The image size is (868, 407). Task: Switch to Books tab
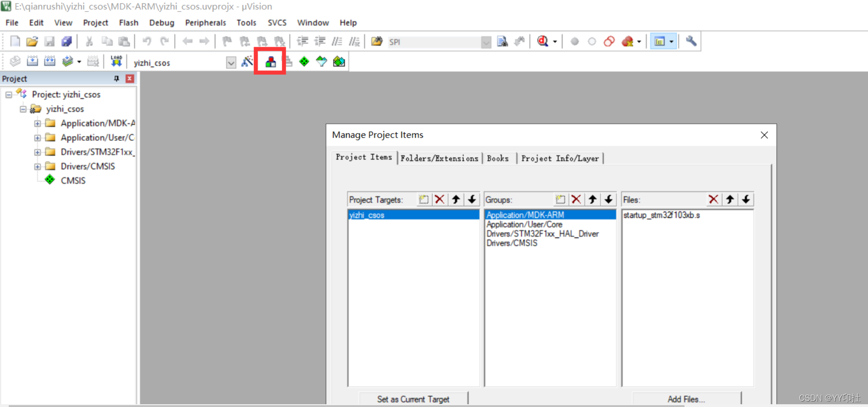point(498,158)
